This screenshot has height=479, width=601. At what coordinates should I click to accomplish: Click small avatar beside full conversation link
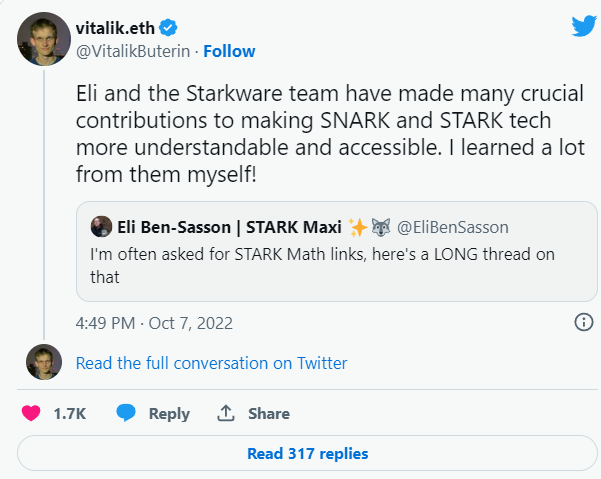(x=44, y=362)
